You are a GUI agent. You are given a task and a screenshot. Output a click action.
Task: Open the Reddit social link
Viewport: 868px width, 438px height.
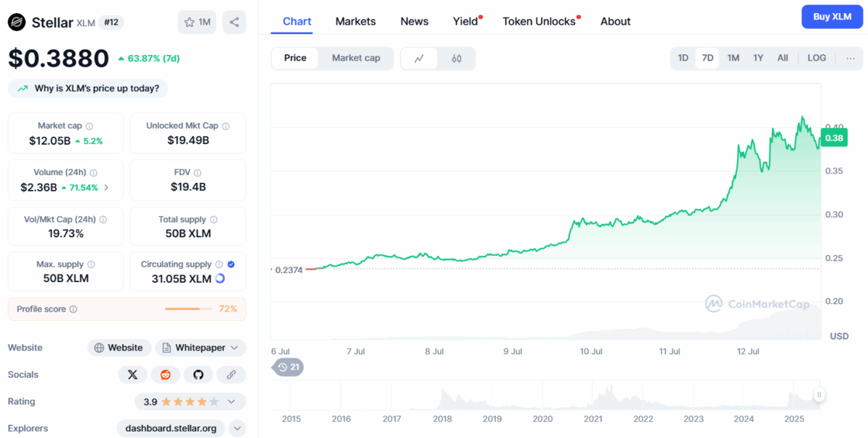tap(165, 374)
